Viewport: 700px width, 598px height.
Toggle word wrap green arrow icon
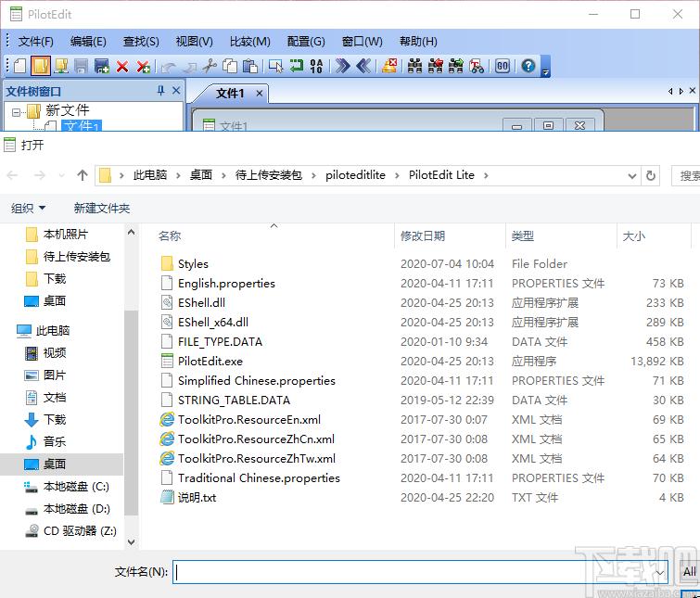pos(296,66)
